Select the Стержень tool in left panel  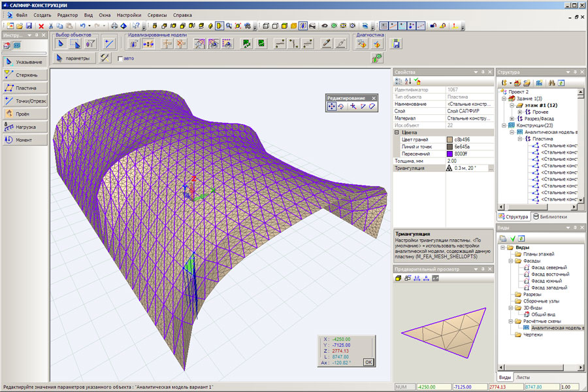pos(24,74)
